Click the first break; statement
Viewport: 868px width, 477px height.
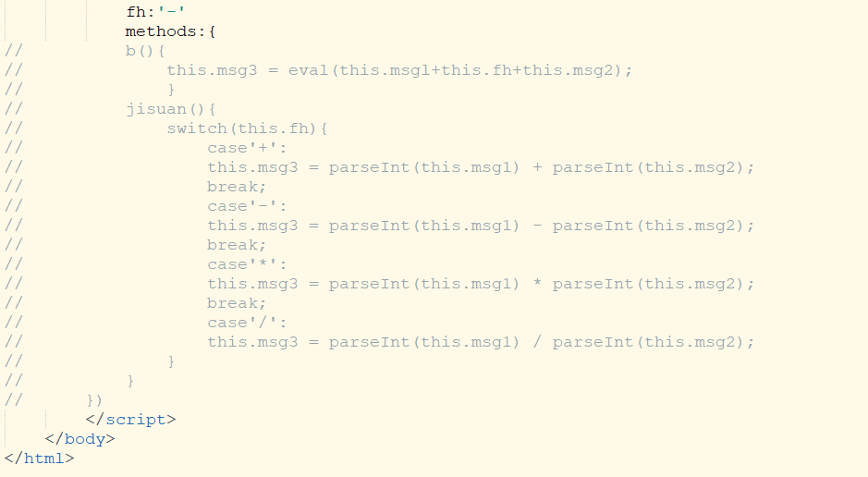[237, 187]
